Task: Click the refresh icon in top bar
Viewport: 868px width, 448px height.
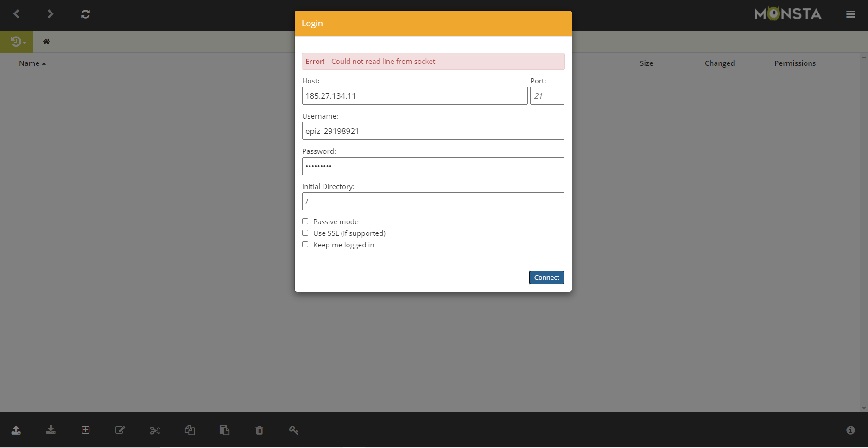Action: click(x=85, y=14)
